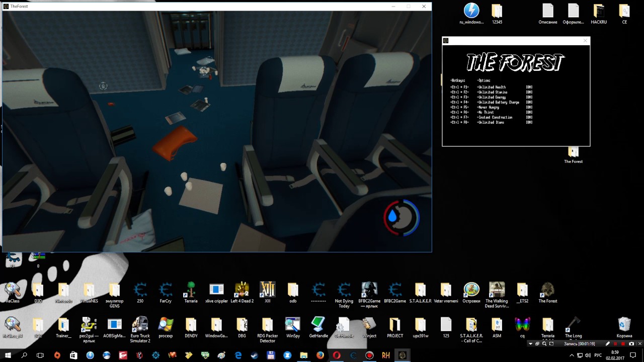Open File Explorer from the taskbar
The height and width of the screenshot is (362, 644).
pos(303,355)
